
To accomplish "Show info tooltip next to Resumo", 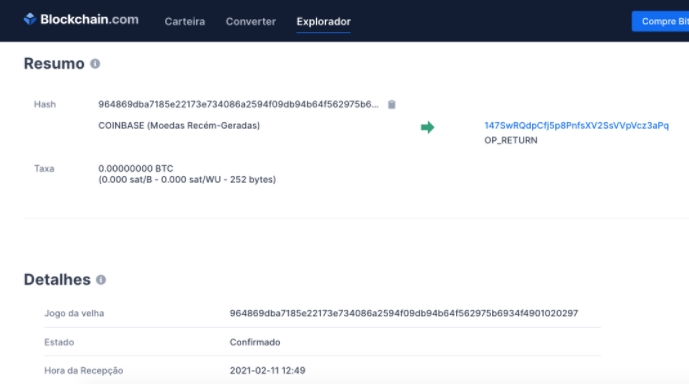I will (x=95, y=64).
